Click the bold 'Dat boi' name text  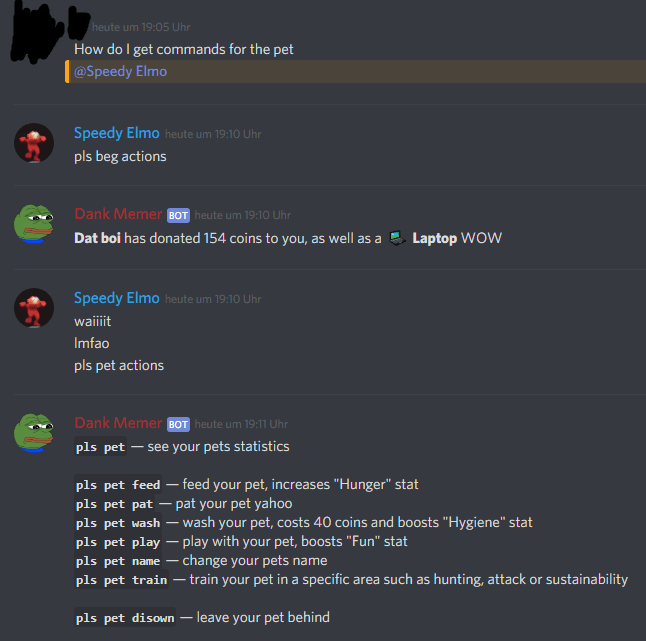click(97, 238)
